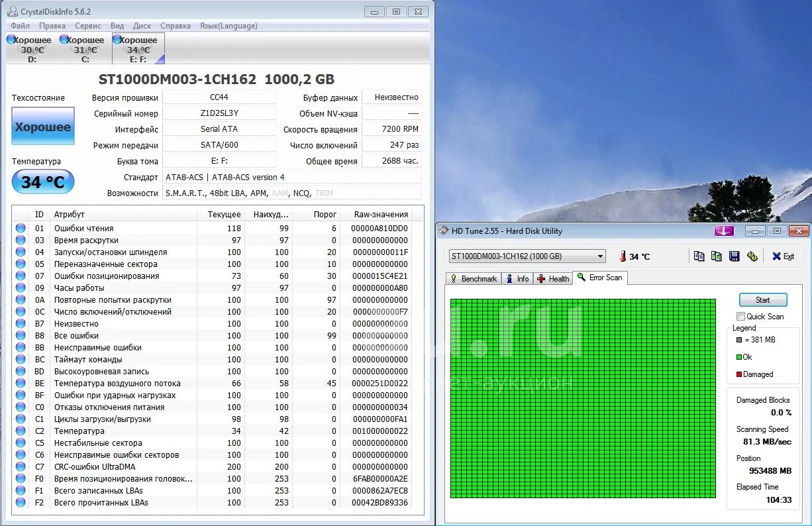The height and width of the screenshot is (526, 812).
Task: Click status orb of attribute C2 Температура
Action: [21, 431]
